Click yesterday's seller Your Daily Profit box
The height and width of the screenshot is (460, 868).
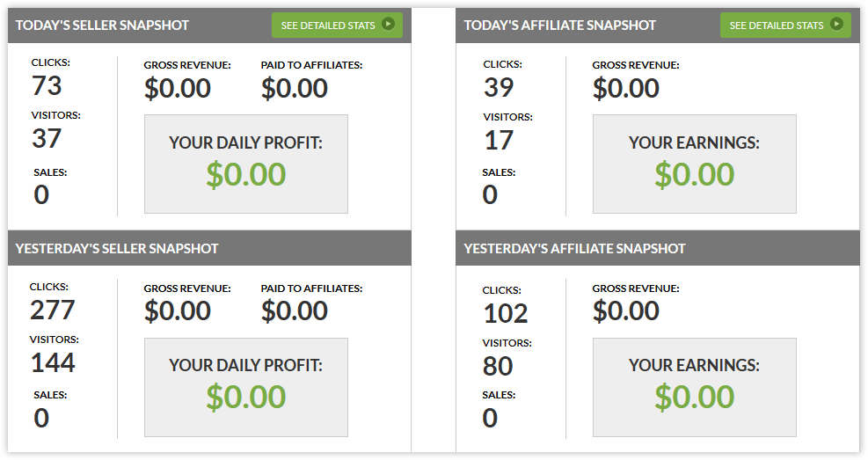coord(246,387)
